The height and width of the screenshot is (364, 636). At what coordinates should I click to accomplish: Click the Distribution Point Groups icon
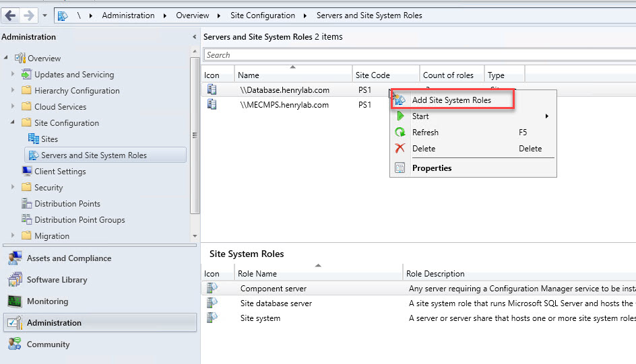(x=27, y=220)
